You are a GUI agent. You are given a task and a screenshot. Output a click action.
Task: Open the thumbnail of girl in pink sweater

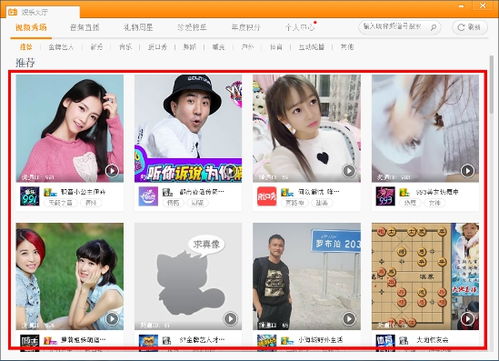tap(70, 128)
